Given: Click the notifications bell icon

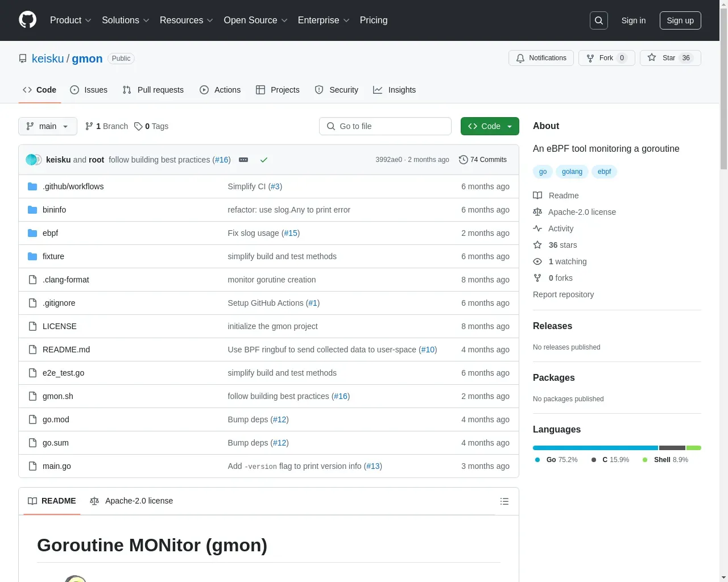Looking at the screenshot, I should pyautogui.click(x=520, y=58).
